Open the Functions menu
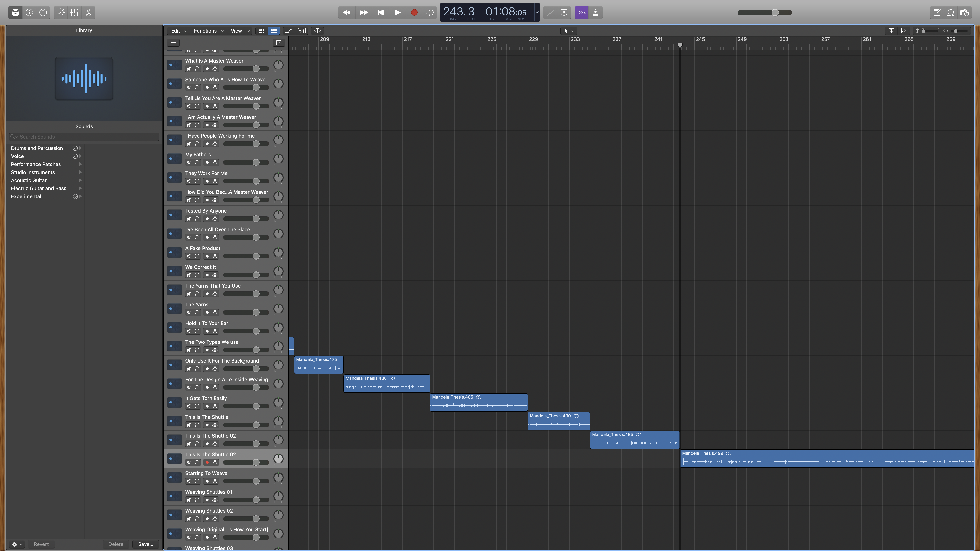The width and height of the screenshot is (980, 551). pos(209,31)
